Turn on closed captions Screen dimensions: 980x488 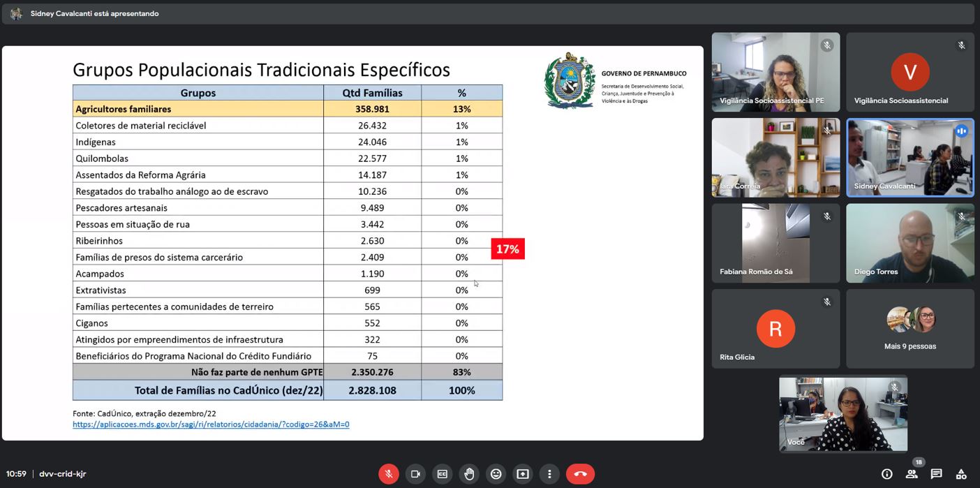pyautogui.click(x=442, y=474)
